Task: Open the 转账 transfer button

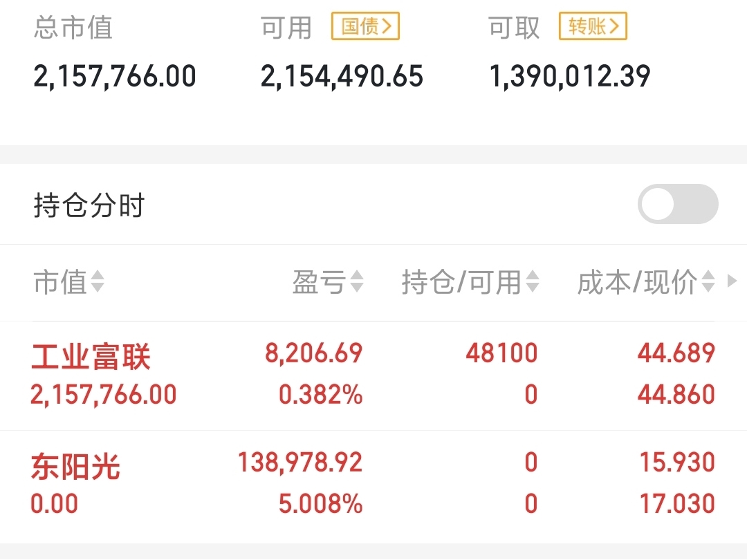Action: (x=593, y=26)
